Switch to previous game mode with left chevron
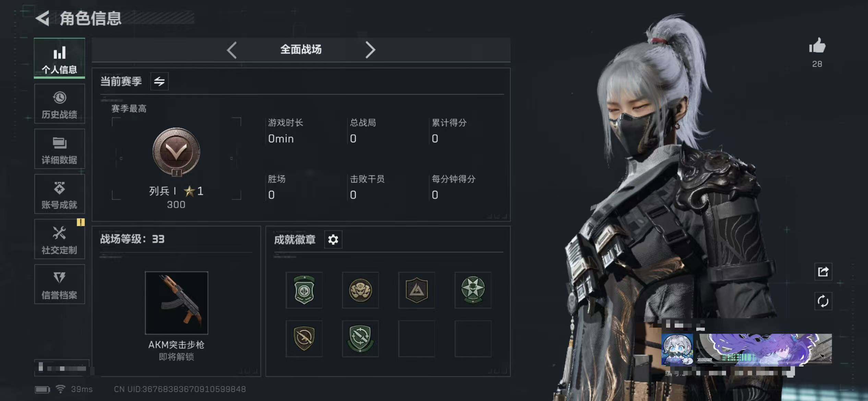 pyautogui.click(x=232, y=50)
